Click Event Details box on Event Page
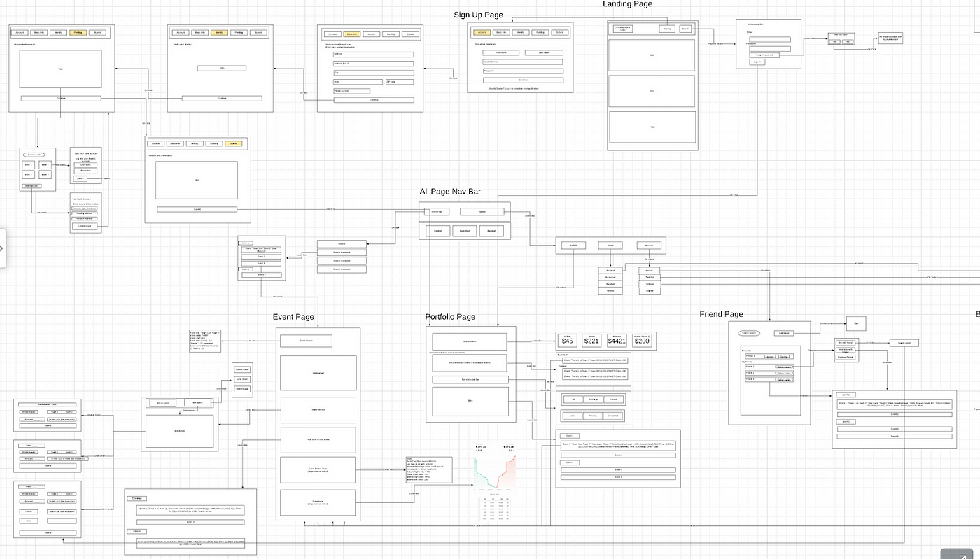The width and height of the screenshot is (980, 559). [306, 341]
